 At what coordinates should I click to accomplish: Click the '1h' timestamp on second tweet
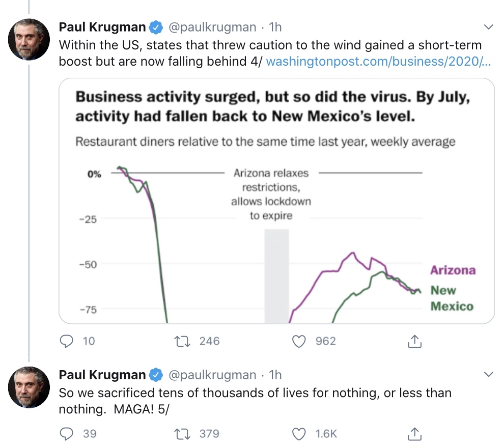275,375
